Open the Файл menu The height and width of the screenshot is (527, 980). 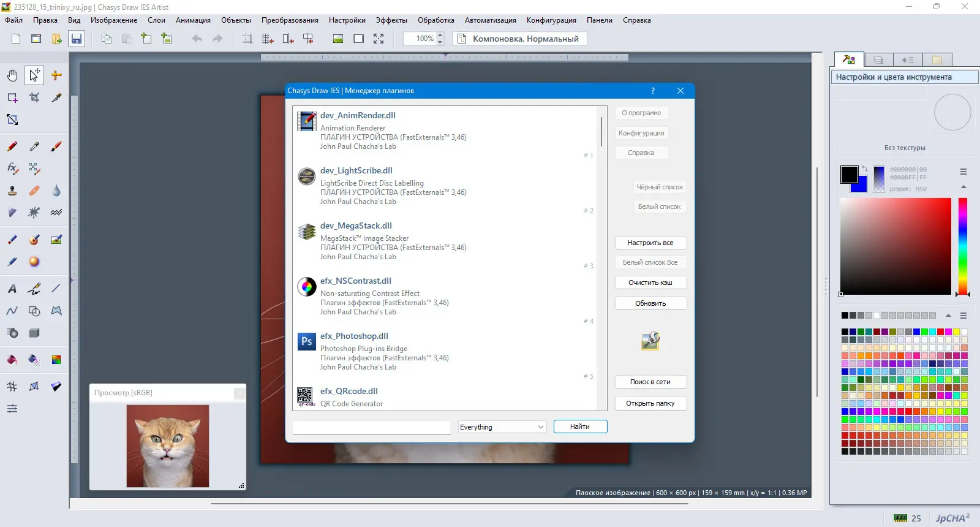[14, 20]
